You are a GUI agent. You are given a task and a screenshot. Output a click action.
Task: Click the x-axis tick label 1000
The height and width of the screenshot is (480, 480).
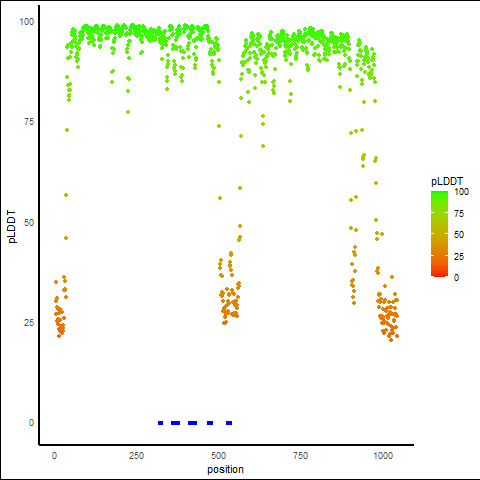click(x=383, y=455)
